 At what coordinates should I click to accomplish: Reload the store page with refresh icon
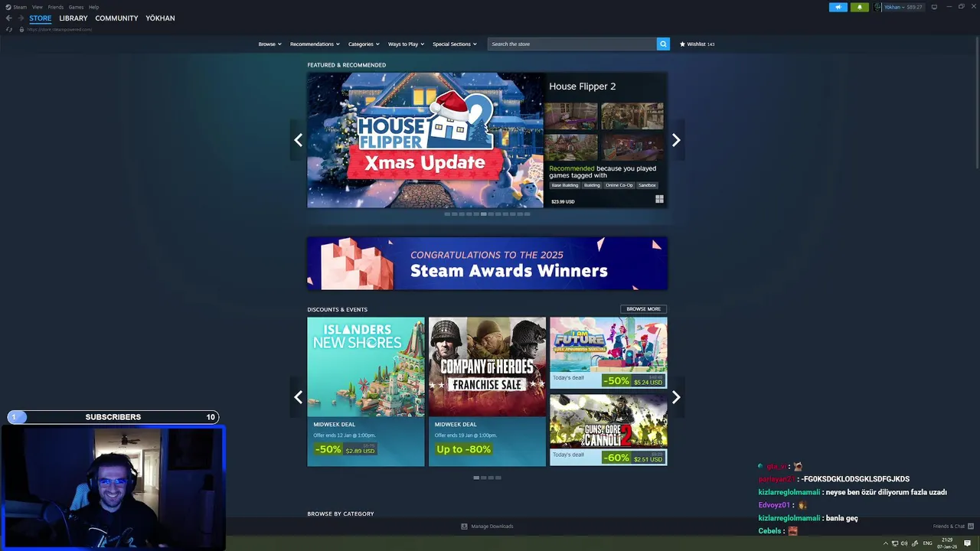[9, 29]
